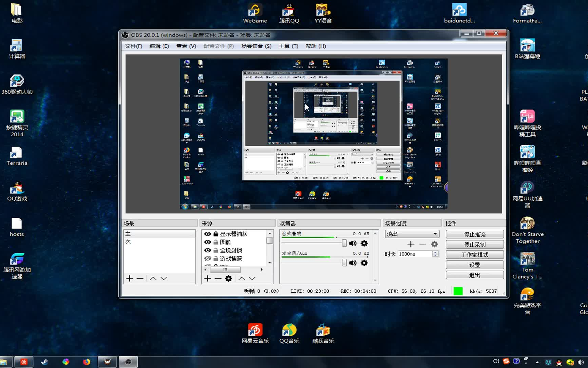Increase the 时长 duration with the up stepper

pos(435,252)
